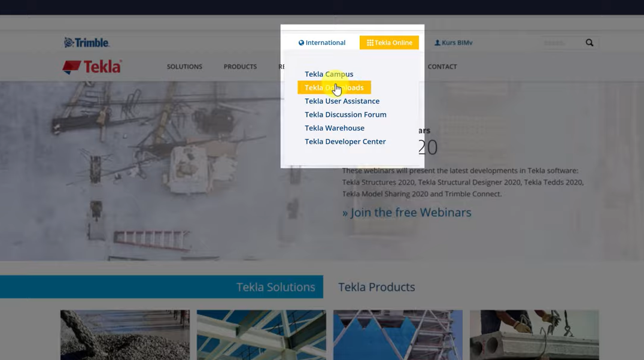This screenshot has height=360, width=644.
Task: Switch to the Tekla Solutions tab
Action: 275,287
